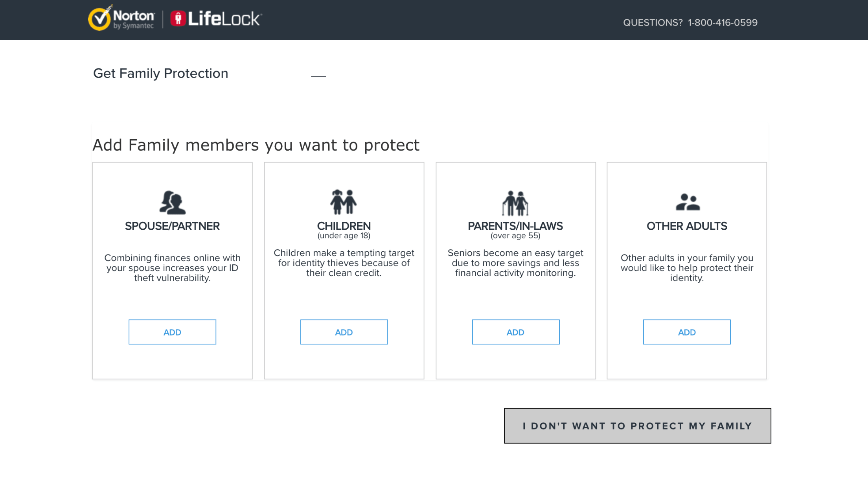Add a Spouse/Partner family member

click(172, 332)
